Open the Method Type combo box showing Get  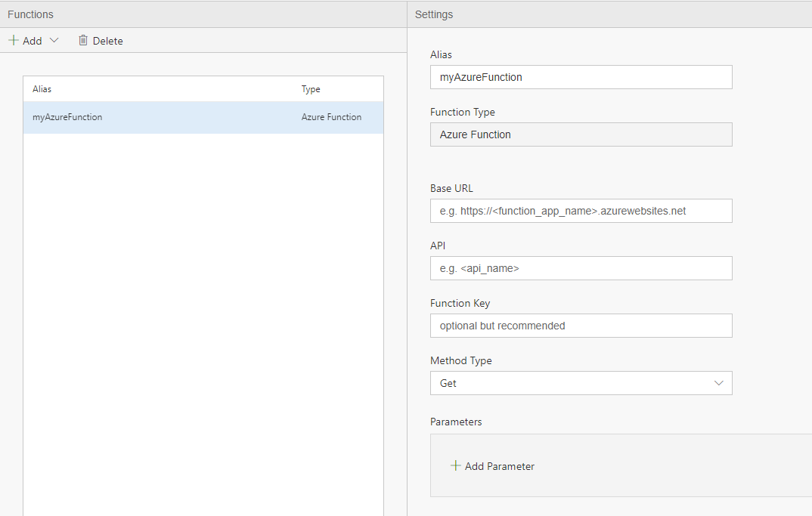click(x=567, y=383)
